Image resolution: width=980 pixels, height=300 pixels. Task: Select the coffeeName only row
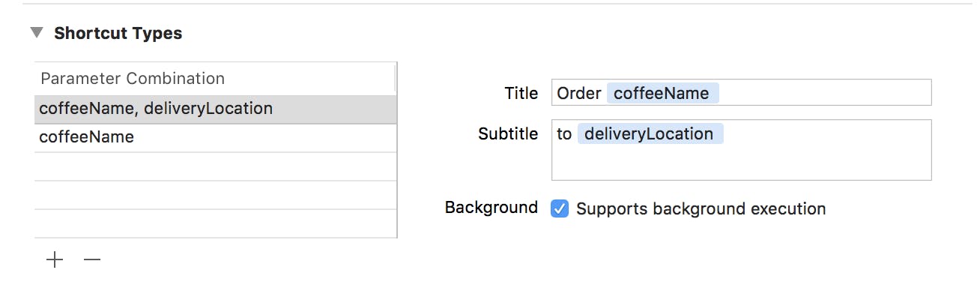pos(87,137)
